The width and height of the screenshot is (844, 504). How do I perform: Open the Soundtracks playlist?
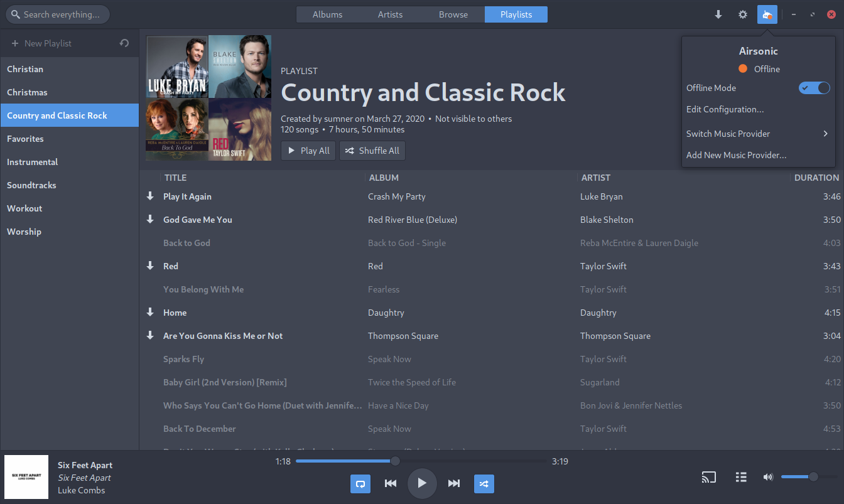[x=69, y=185]
